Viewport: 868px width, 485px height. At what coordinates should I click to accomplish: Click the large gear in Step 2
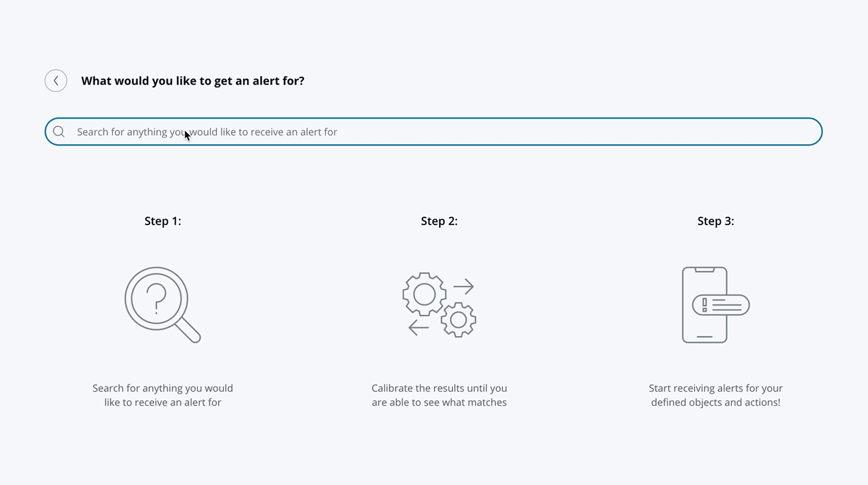(x=425, y=295)
